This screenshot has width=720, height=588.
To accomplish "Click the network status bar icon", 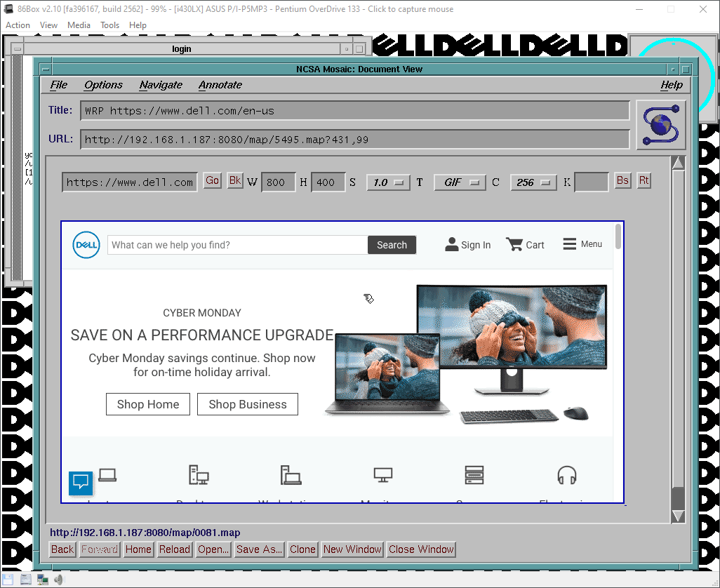I will pos(43,580).
